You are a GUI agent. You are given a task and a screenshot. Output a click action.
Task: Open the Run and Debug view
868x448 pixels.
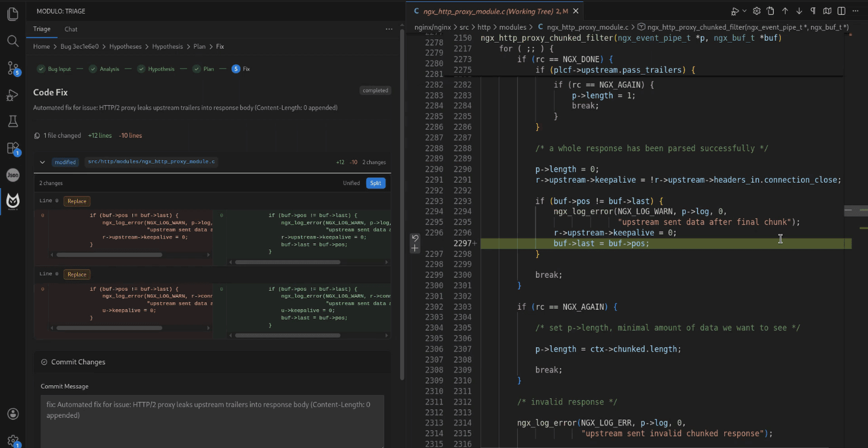click(12, 95)
